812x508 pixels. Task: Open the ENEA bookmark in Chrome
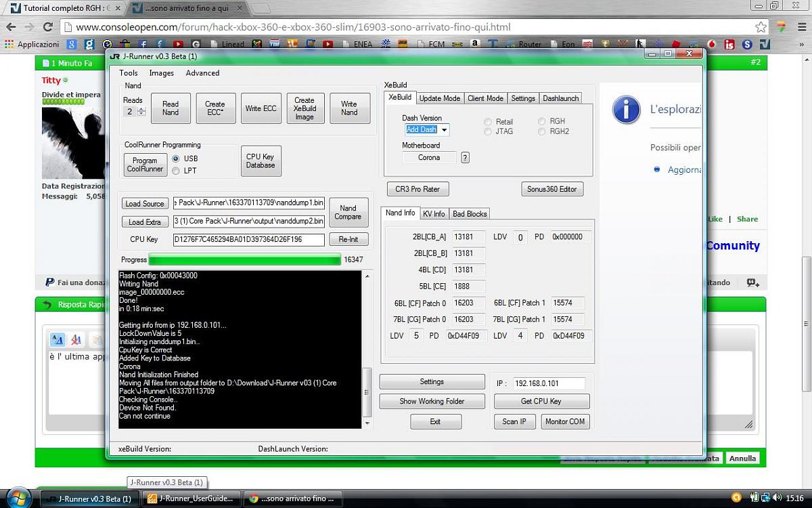pyautogui.click(x=357, y=44)
